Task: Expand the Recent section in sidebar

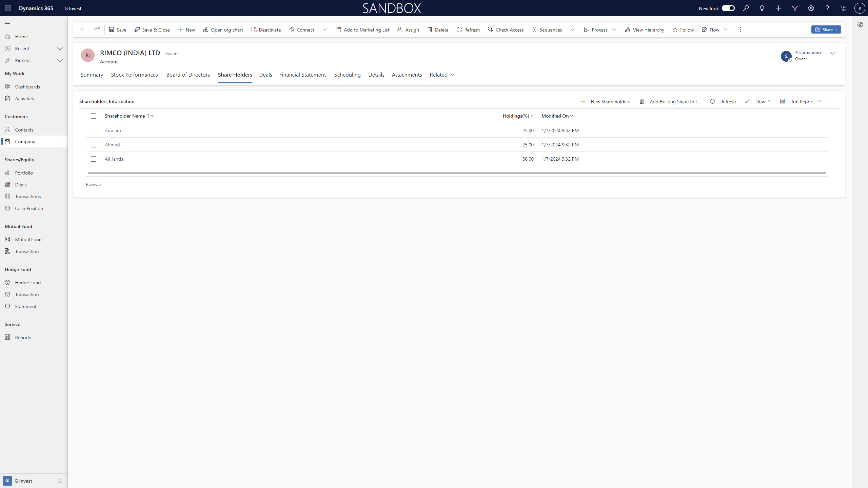Action: pos(60,48)
